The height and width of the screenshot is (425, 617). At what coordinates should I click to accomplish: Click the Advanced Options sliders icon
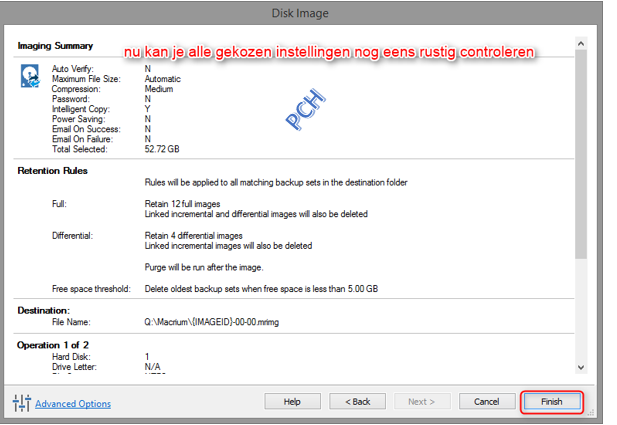pyautogui.click(x=22, y=403)
